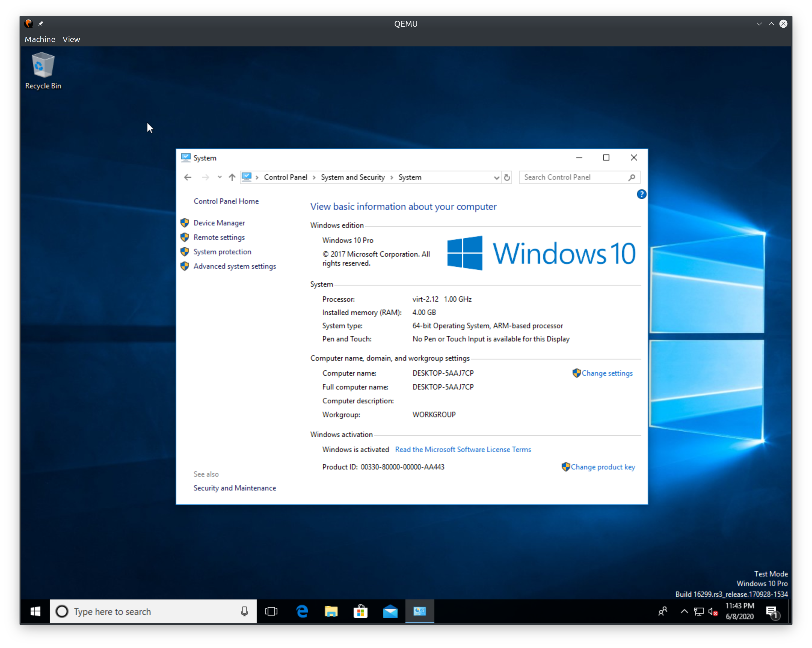Open Security and Maintenance
Viewport: 812px width, 648px height.
point(235,488)
